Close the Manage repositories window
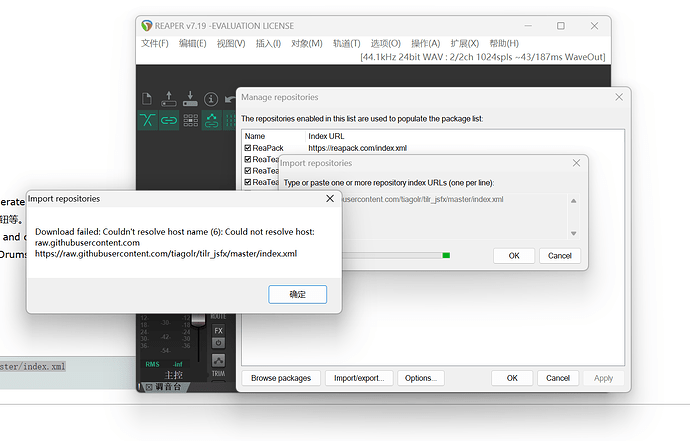This screenshot has height=441, width=690. pyautogui.click(x=619, y=97)
